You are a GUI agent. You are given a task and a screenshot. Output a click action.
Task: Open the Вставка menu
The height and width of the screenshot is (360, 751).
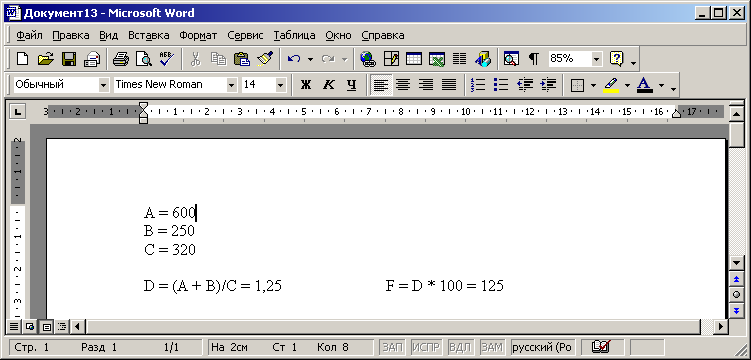(148, 35)
